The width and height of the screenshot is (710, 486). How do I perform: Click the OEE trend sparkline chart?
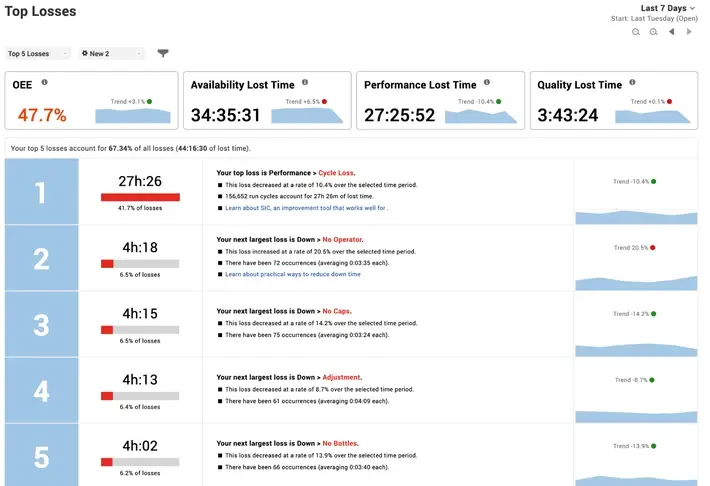(x=133, y=115)
